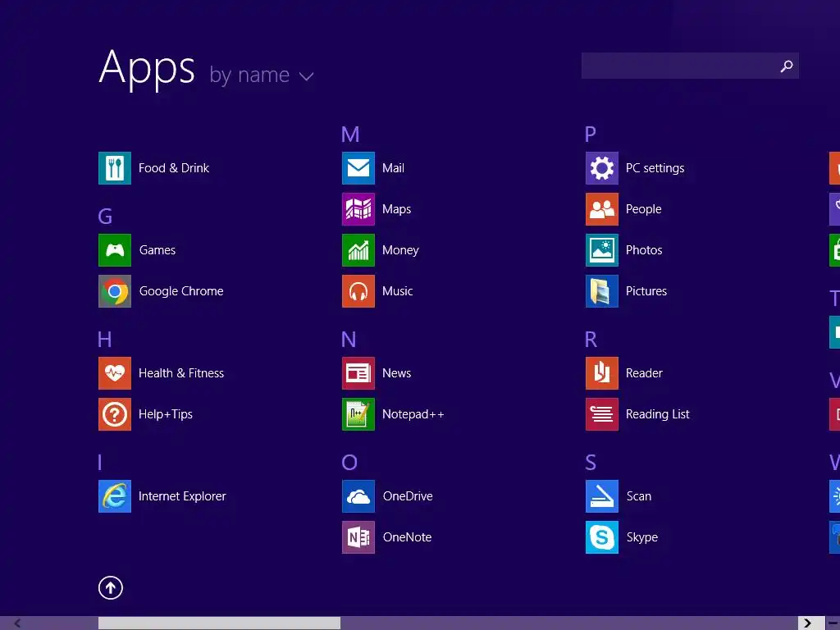Open Google Chrome icon

pos(115,291)
